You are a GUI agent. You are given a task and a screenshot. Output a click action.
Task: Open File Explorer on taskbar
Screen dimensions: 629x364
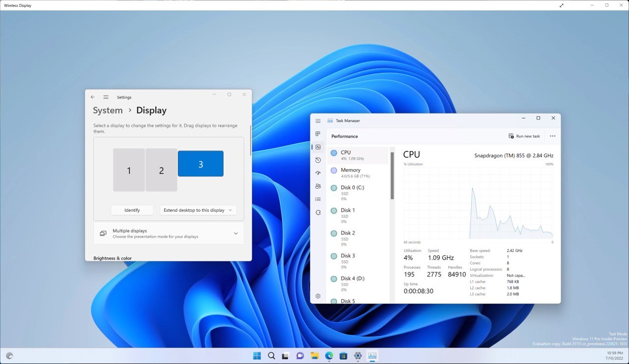314,356
